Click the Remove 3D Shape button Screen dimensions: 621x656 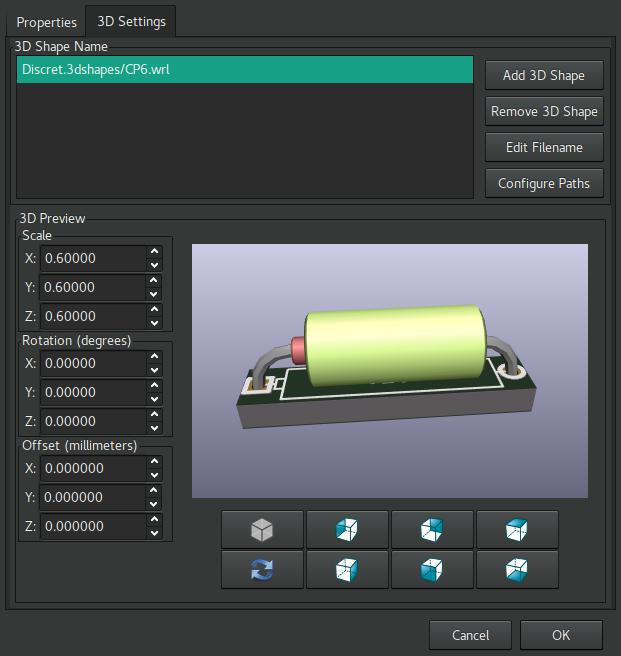coord(544,111)
